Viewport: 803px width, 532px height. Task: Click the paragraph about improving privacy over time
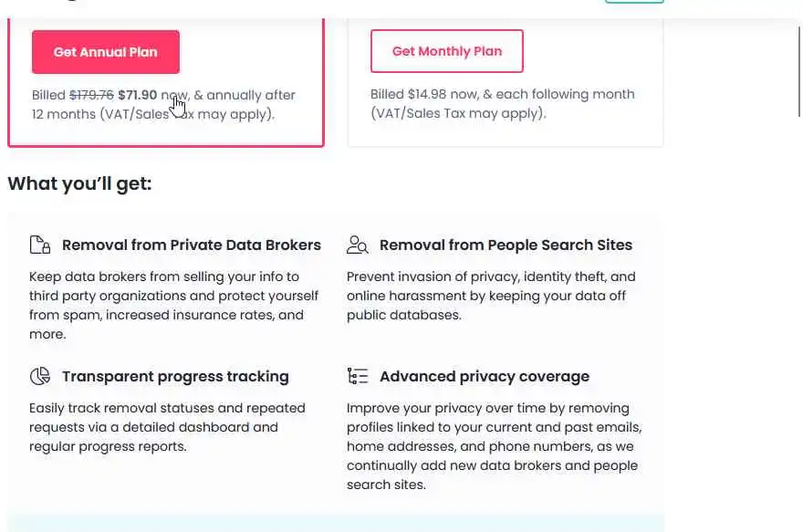click(493, 446)
